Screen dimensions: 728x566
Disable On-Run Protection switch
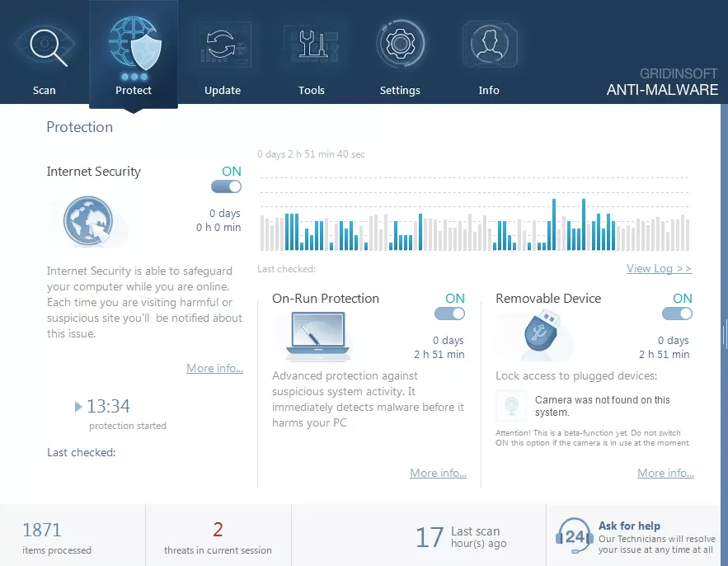coord(449,314)
